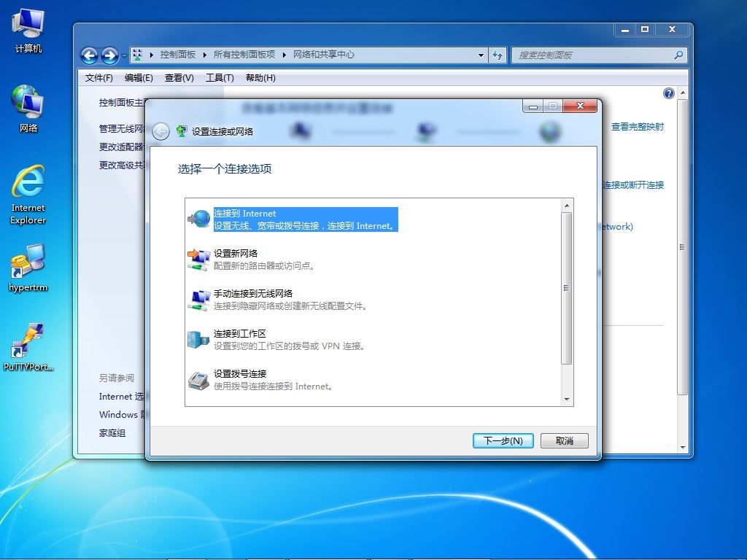Open the 帮助(H) menu
The height and width of the screenshot is (560, 747).
pos(260,77)
